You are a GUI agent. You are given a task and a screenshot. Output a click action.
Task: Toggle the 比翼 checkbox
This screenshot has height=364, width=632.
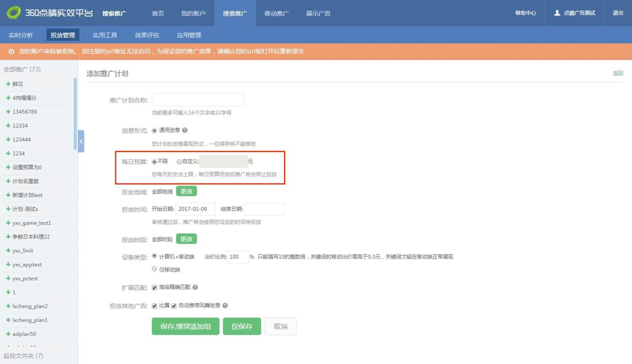point(154,306)
